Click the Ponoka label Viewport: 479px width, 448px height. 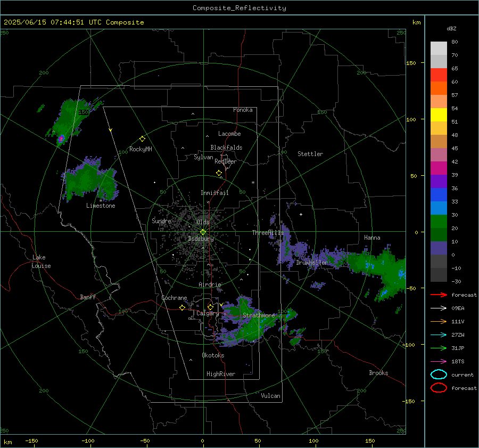tap(243, 110)
